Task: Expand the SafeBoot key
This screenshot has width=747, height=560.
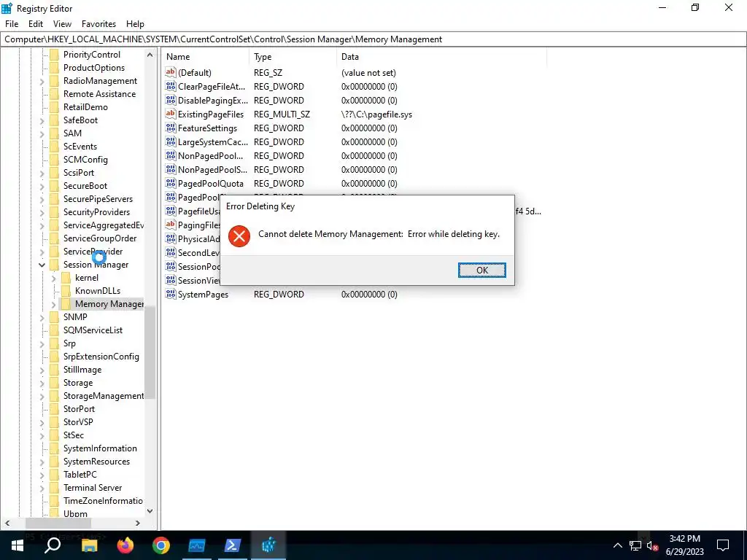Action: pos(42,121)
